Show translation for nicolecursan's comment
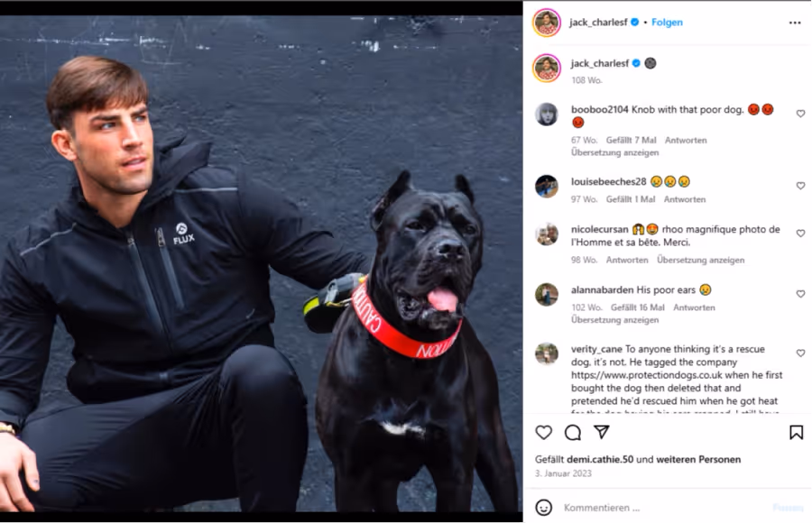 701,260
